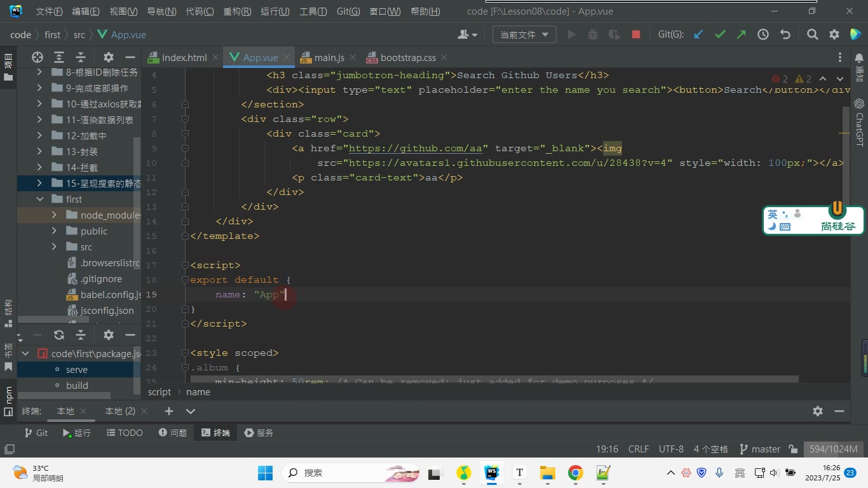
Task: Open the 当前文件 run configuration dropdown
Action: click(x=524, y=35)
